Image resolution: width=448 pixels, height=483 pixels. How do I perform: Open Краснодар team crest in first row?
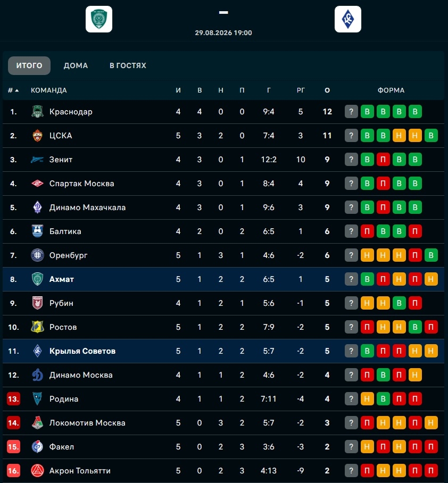37,112
